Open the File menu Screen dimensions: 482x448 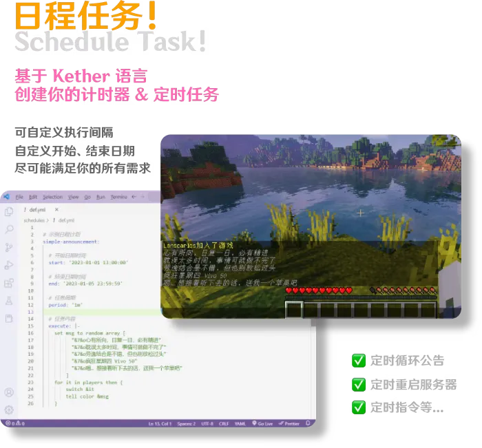[x=19, y=197]
